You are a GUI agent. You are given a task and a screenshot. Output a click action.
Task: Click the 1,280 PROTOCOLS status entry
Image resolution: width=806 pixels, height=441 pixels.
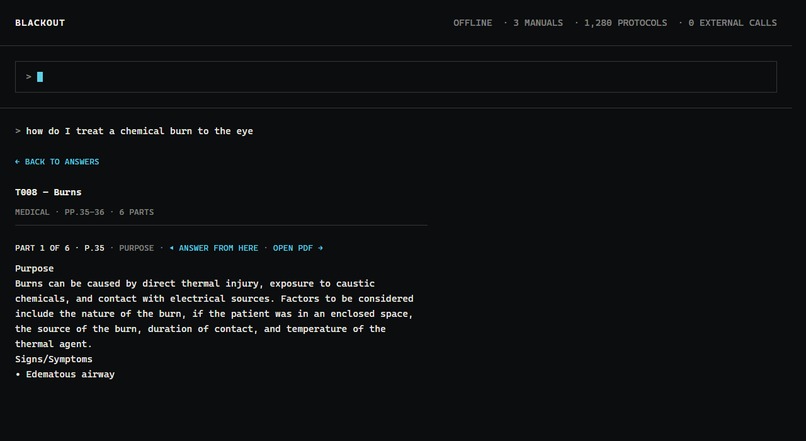click(x=625, y=23)
